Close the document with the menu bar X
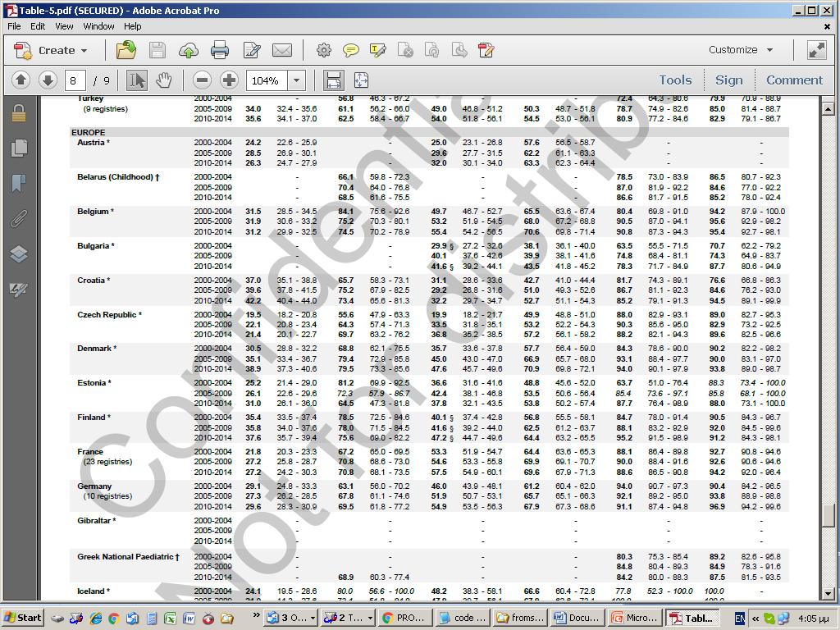Screen dimensions: 840x630 coord(827,26)
